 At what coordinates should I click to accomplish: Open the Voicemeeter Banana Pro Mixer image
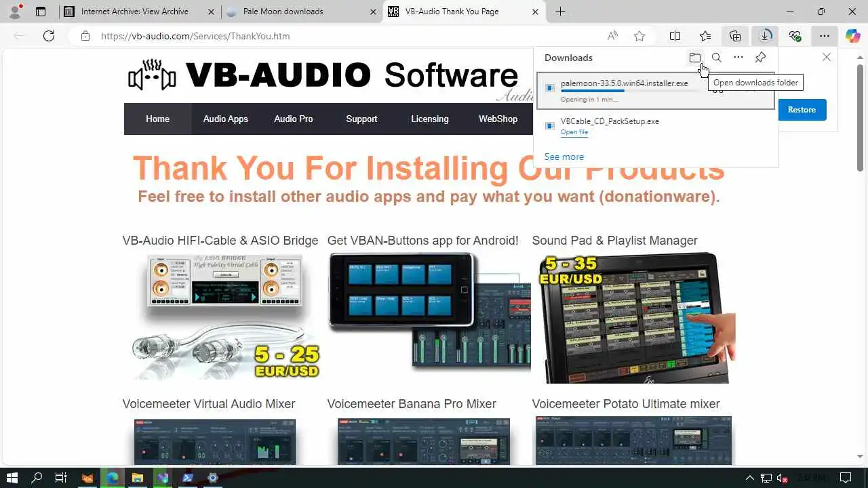[424, 441]
